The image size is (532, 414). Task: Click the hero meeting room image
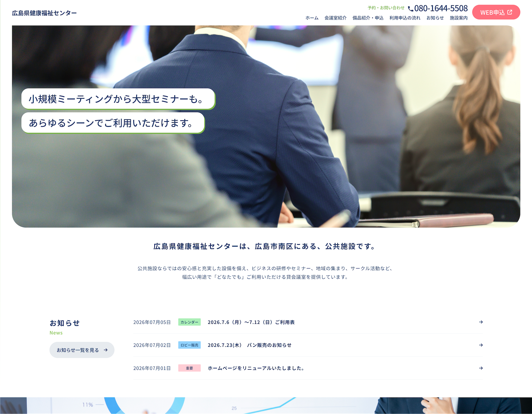(266, 127)
